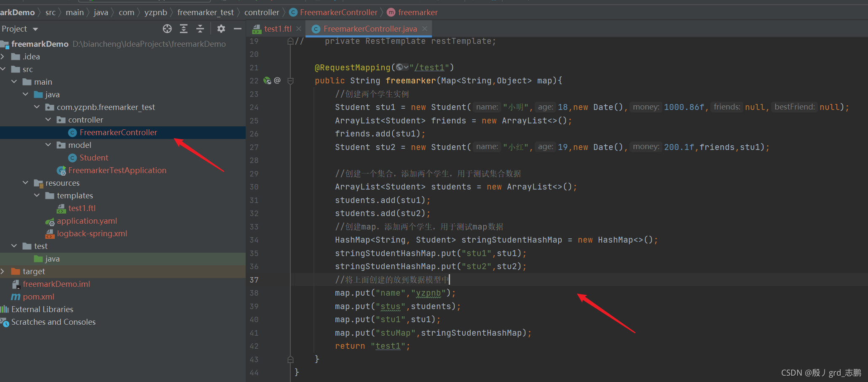Screen dimensions: 868x382
Task: Open logback-spring.xml file
Action: point(92,233)
